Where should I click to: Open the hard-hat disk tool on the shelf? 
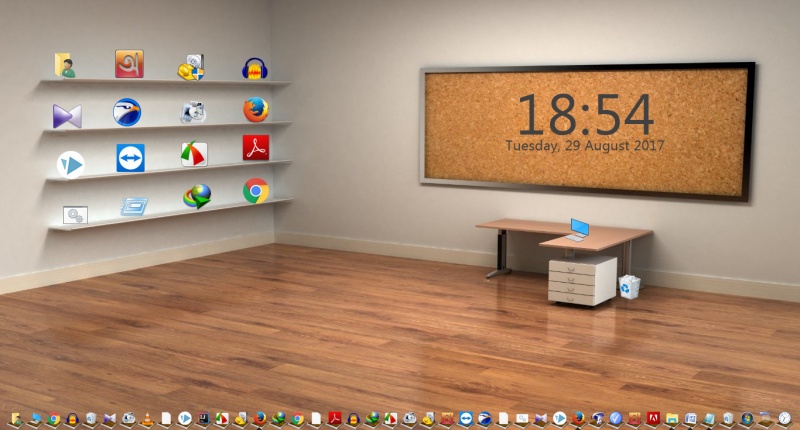tap(191, 67)
